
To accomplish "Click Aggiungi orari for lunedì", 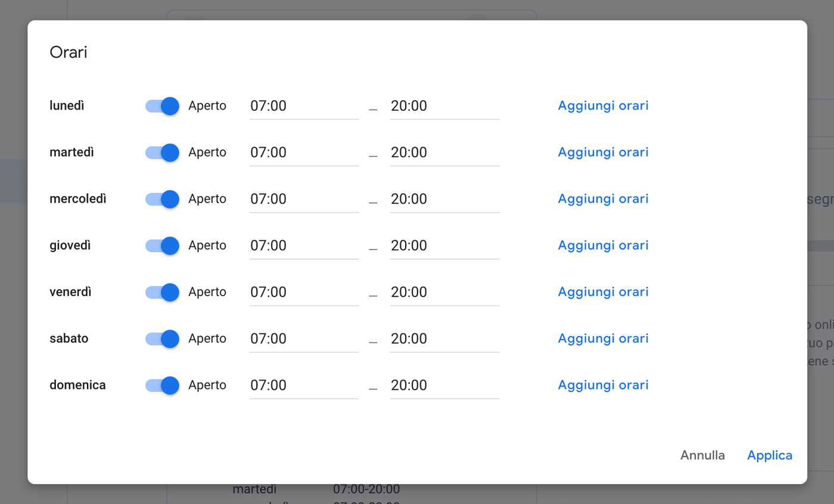I will [603, 106].
